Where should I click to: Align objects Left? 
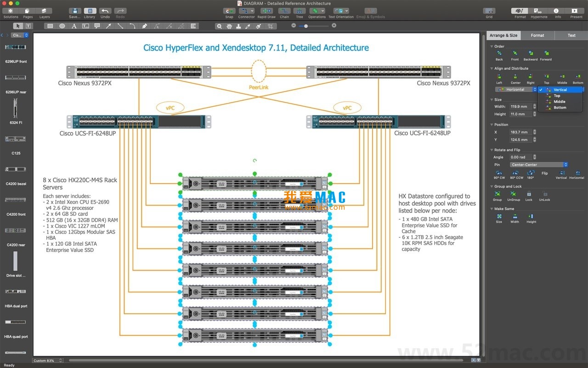click(499, 79)
